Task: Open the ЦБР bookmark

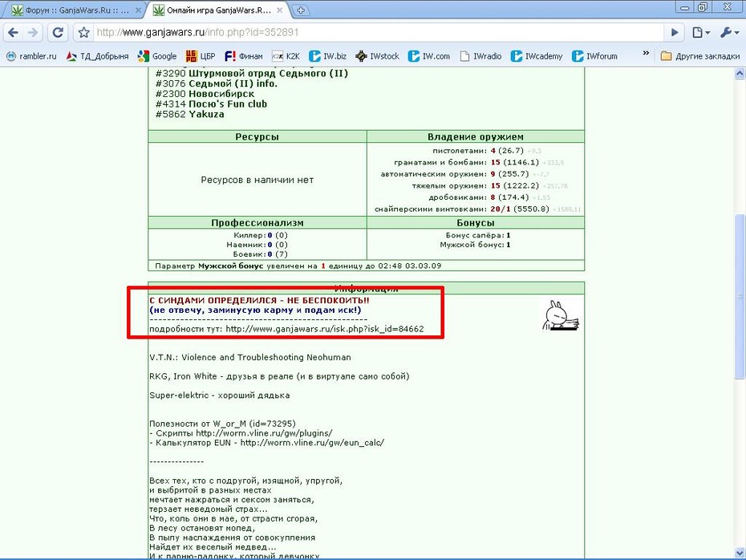Action: (x=201, y=56)
